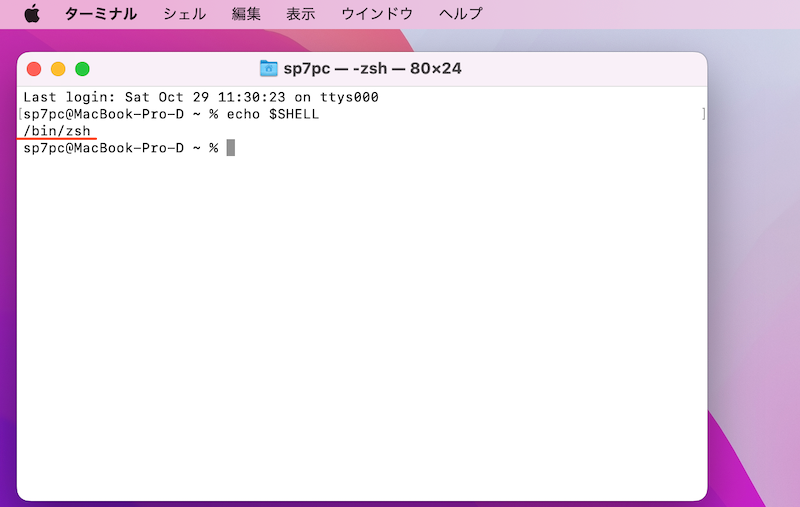
Task: Open the ウインドウ menu
Action: coord(376,14)
